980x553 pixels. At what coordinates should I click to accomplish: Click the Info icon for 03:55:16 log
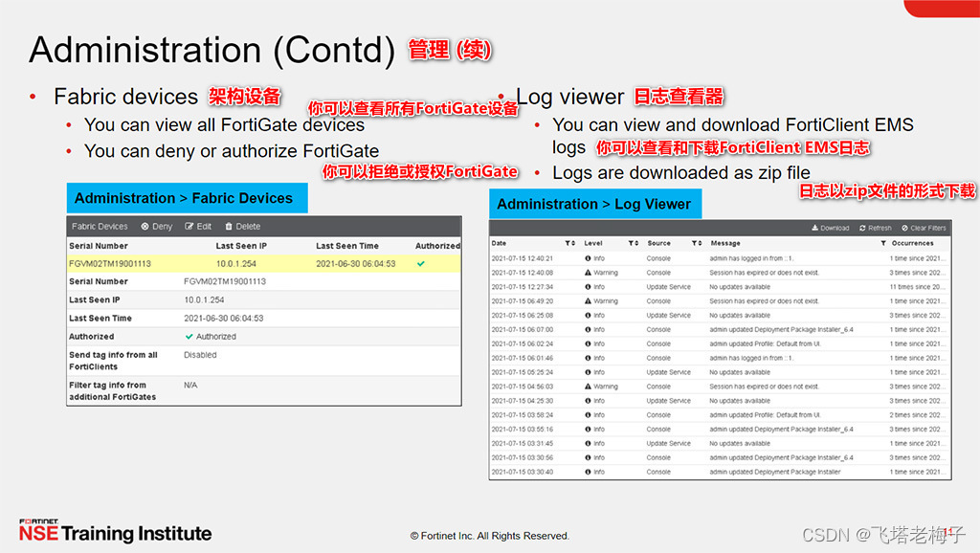(x=589, y=430)
